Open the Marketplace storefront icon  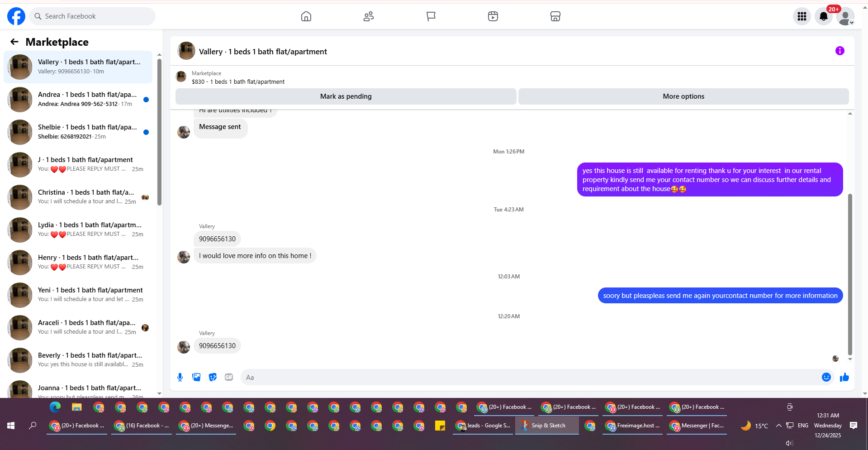coord(555,16)
